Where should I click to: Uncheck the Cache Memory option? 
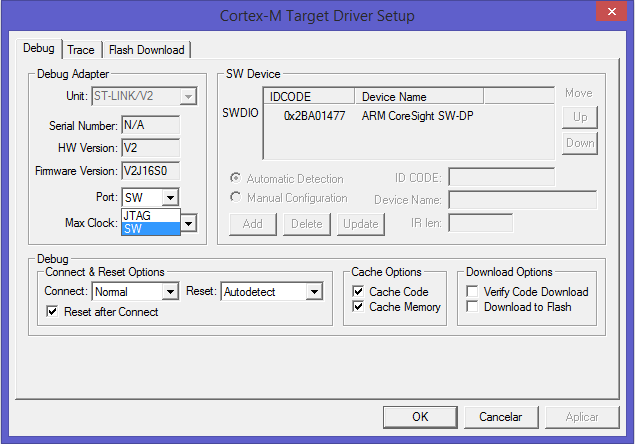359,307
